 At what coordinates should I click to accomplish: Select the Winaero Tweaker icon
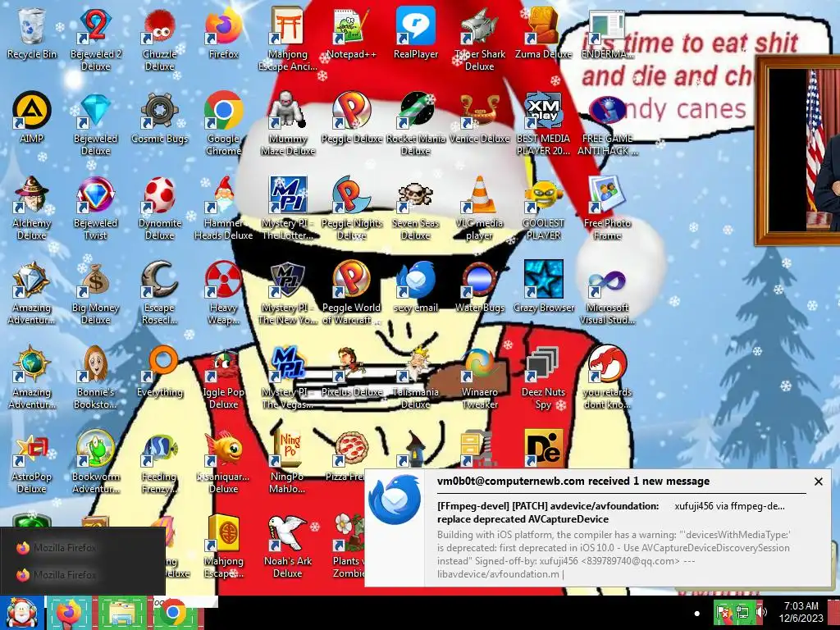(x=479, y=377)
